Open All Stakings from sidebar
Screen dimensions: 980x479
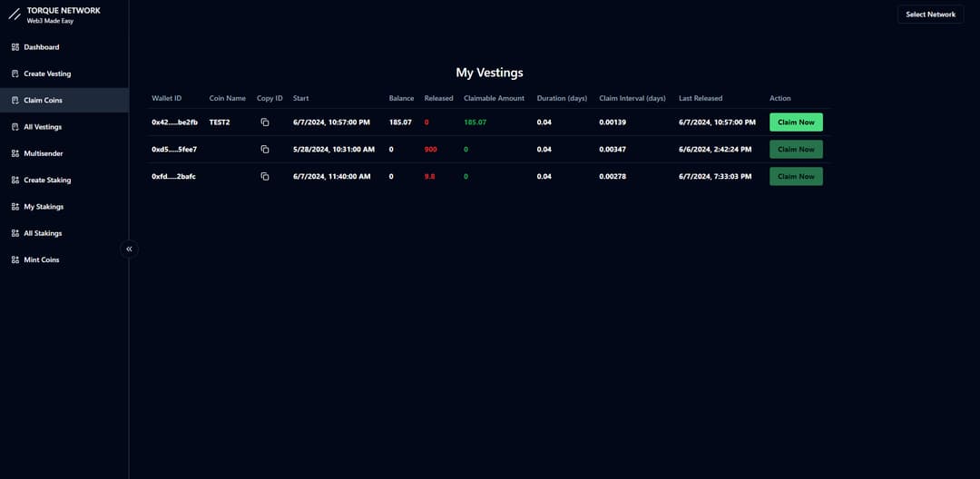click(x=43, y=233)
